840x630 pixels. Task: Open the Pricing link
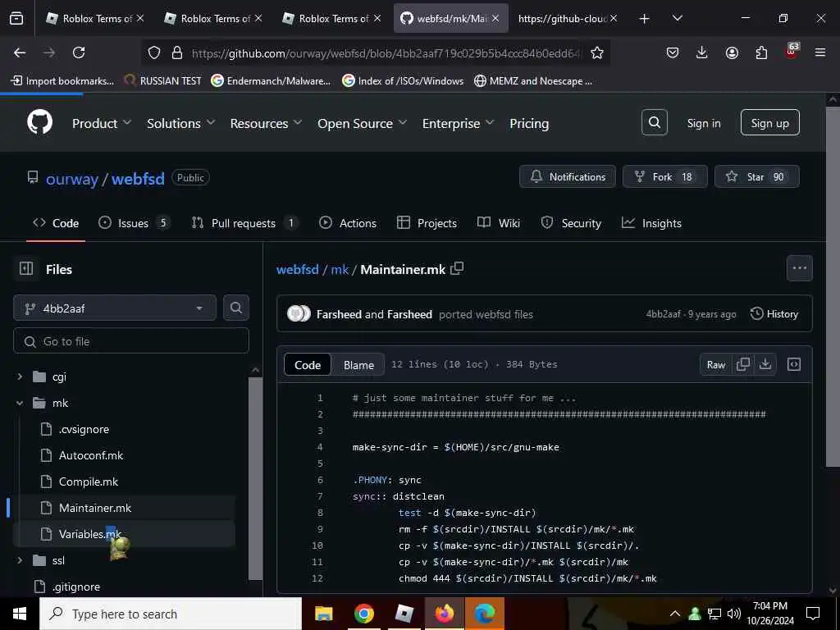tap(529, 123)
